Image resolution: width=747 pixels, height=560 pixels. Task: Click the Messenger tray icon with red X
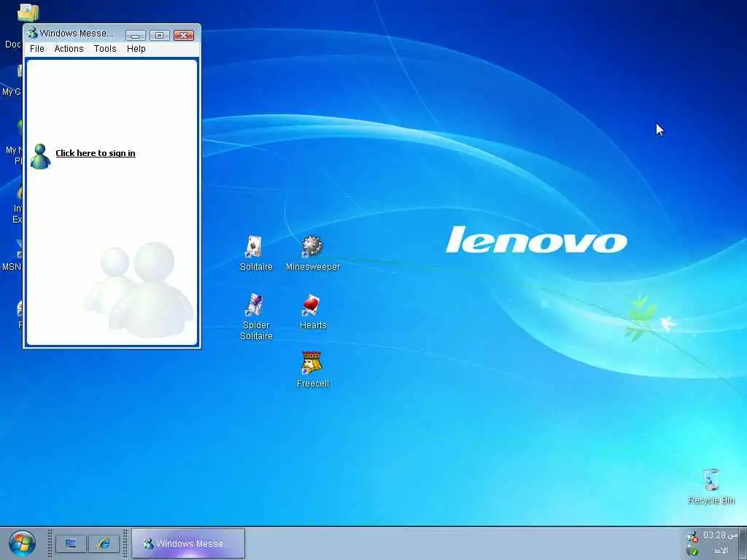point(692,537)
